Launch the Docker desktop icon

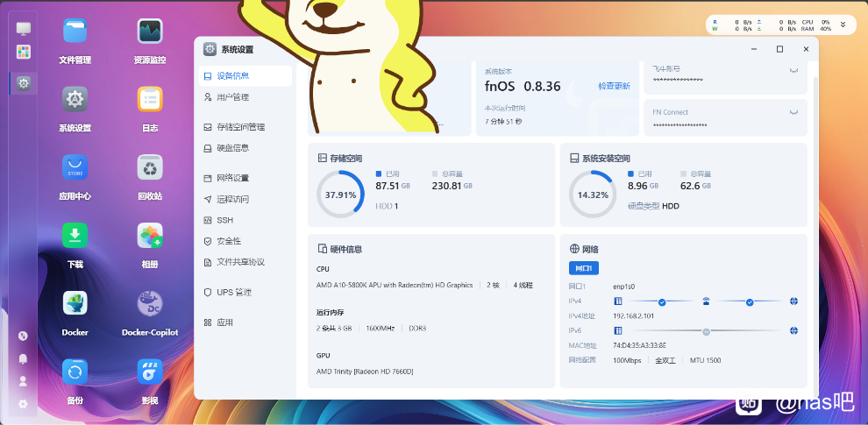tap(75, 303)
